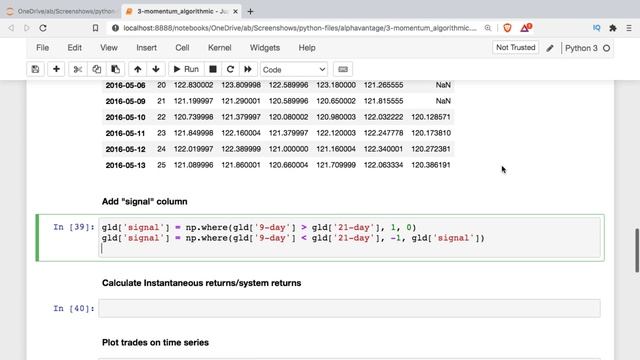Select the 'Plot trades on time series' heading
Viewport: 640px width, 360px height.
click(x=156, y=342)
